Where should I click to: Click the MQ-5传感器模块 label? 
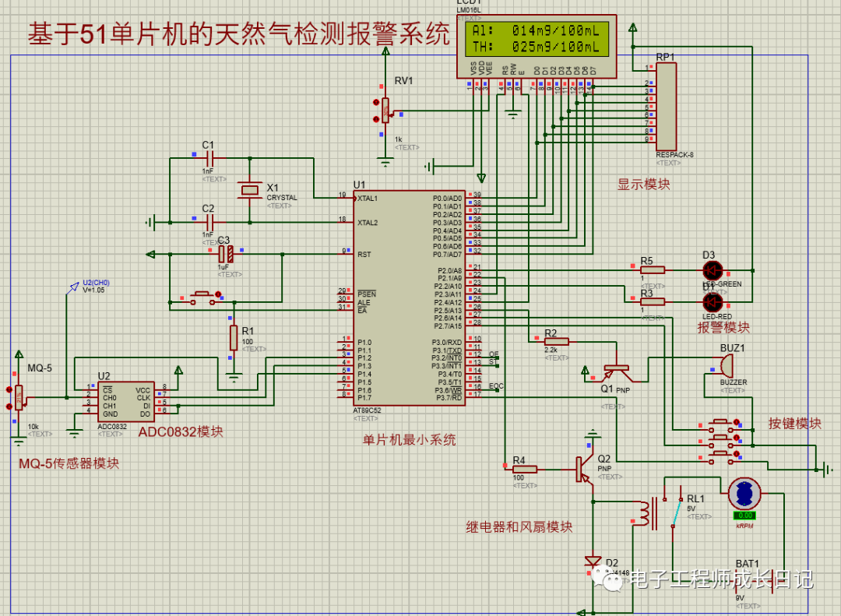(x=69, y=463)
